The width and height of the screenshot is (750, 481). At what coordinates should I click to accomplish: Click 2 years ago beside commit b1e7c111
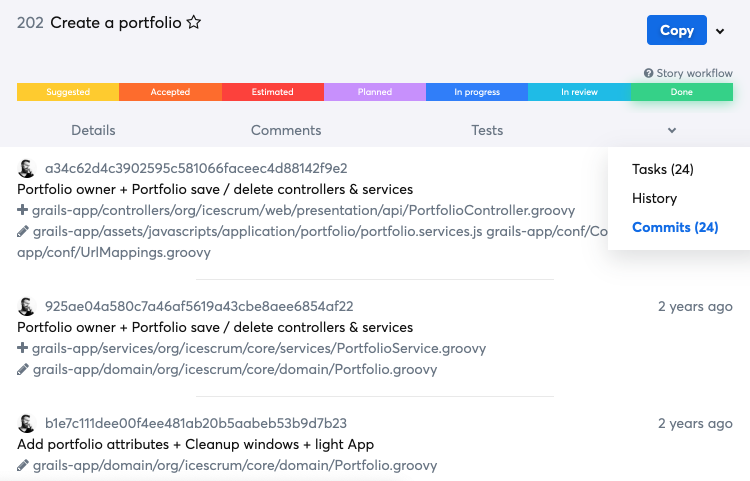pos(695,423)
